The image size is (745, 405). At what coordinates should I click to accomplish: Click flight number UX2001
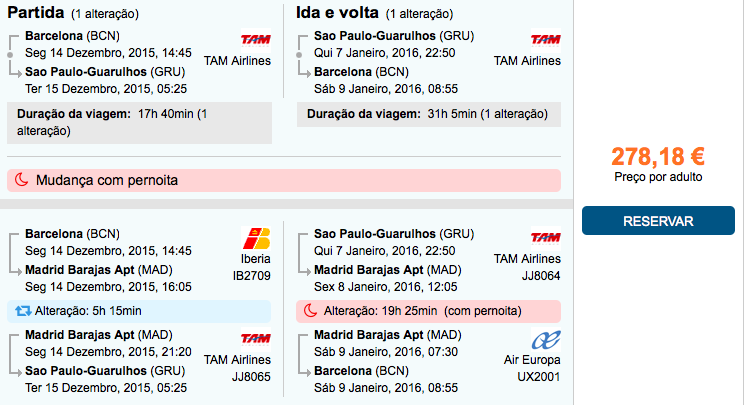(539, 377)
